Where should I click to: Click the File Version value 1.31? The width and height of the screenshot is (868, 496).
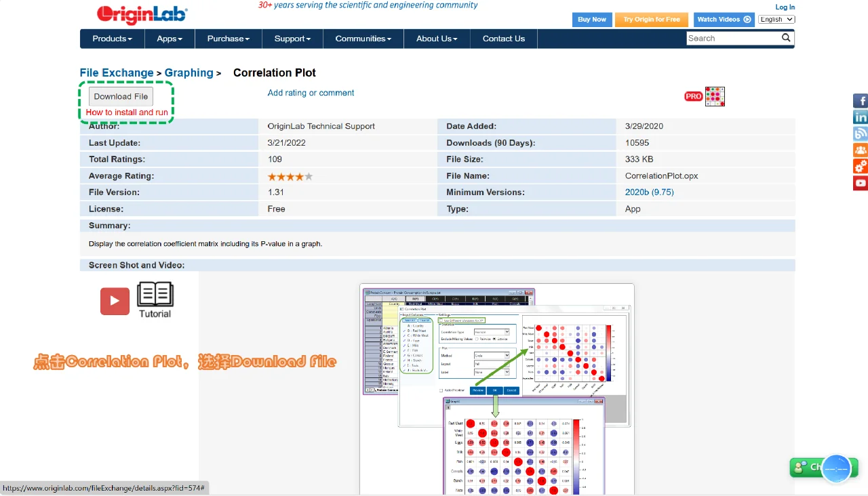[x=276, y=192]
